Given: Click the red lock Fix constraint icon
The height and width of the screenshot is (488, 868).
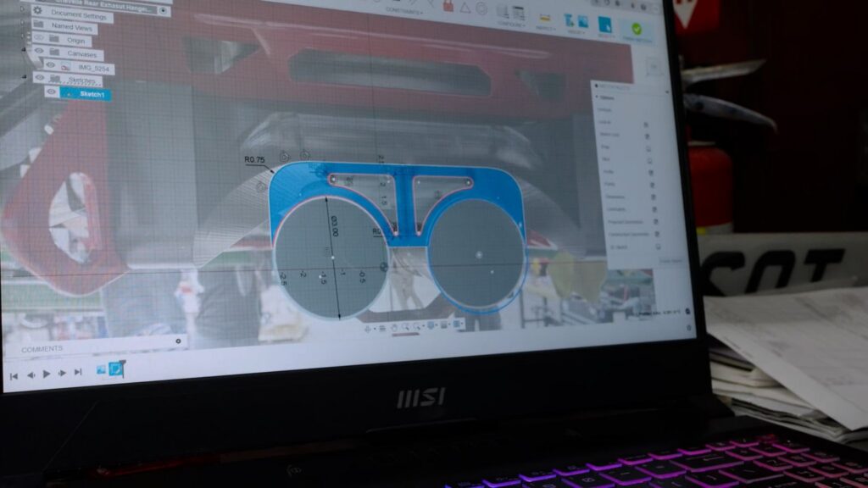Looking at the screenshot, I should 448,6.
